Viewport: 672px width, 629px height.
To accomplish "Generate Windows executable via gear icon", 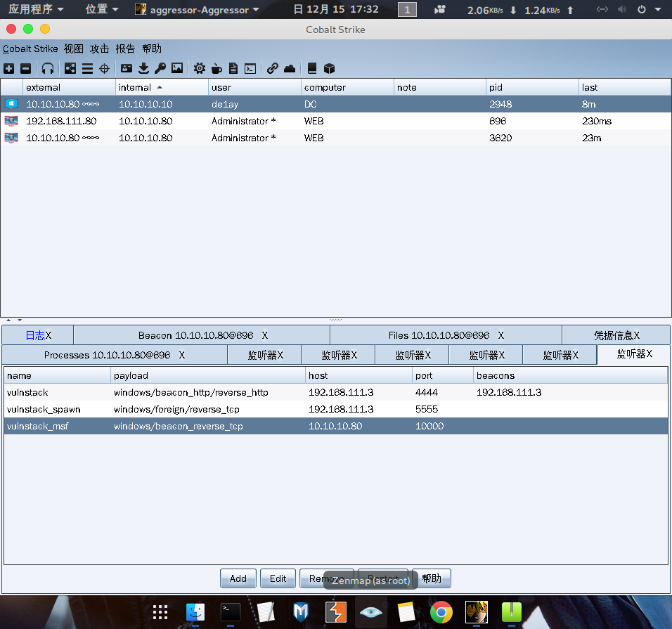I will pyautogui.click(x=200, y=69).
